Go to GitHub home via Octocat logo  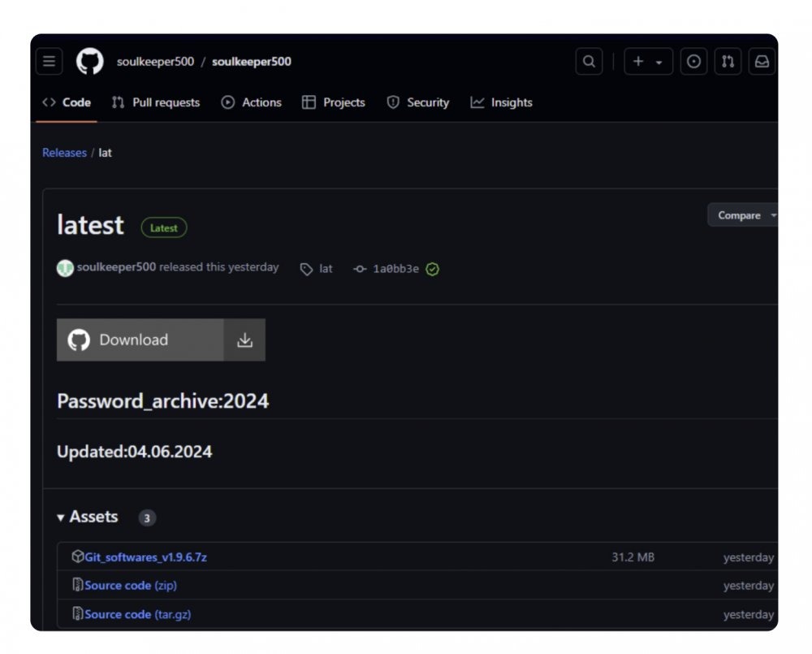[89, 62]
